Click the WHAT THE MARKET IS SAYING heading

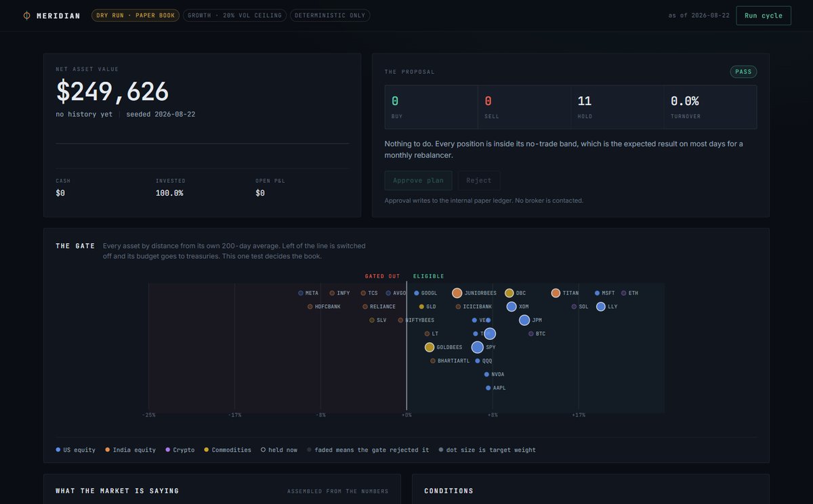click(117, 491)
